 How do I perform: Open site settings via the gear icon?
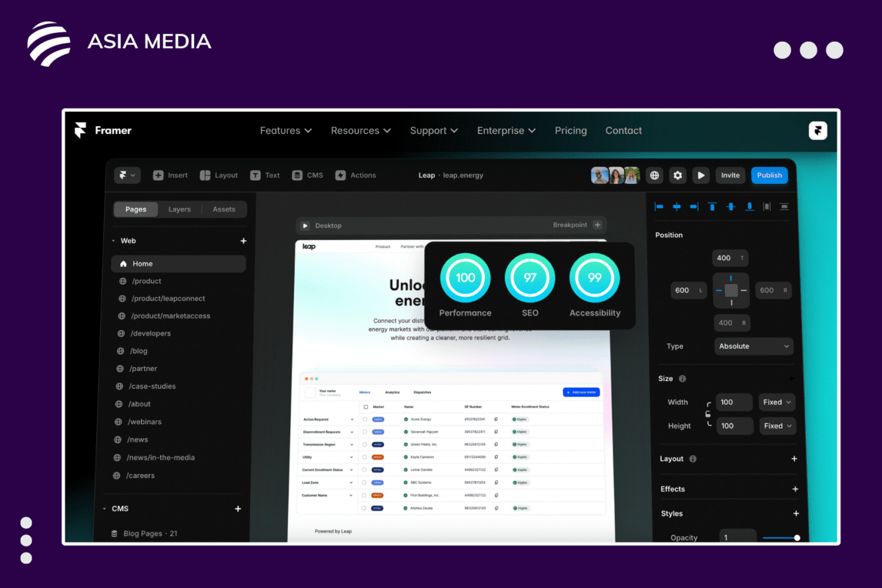pos(678,175)
